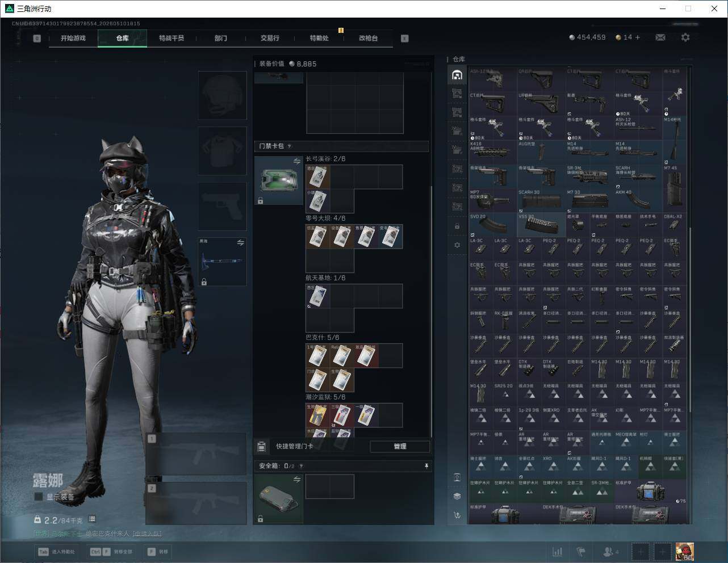Select the yellow 潮汐监狱 keycard
728x563 pixels.
coord(318,415)
